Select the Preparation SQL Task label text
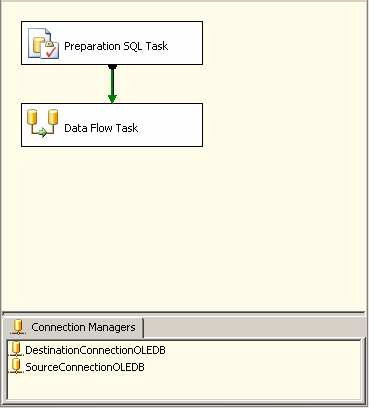 (116, 46)
